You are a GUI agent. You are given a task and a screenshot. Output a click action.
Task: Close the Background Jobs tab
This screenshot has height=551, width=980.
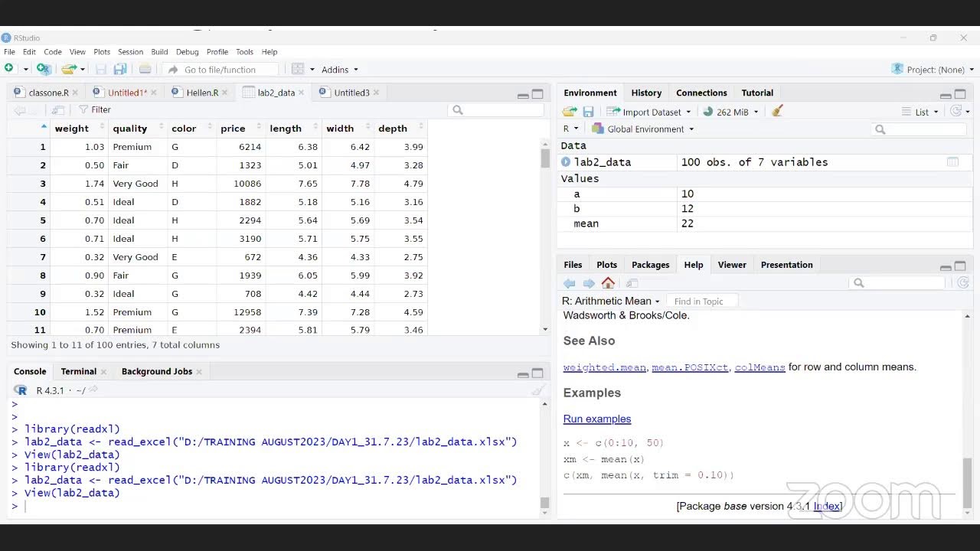[199, 372]
